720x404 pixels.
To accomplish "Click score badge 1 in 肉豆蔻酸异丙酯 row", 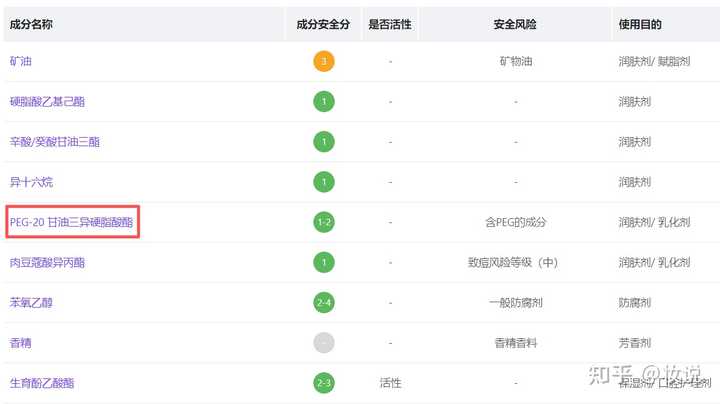I will [x=323, y=262].
